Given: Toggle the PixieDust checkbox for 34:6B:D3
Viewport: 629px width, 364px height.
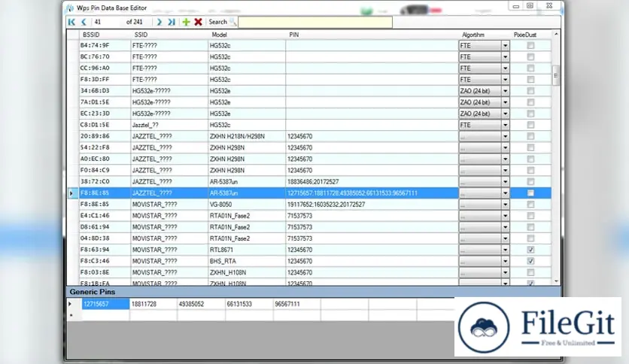Looking at the screenshot, I should pos(530,90).
